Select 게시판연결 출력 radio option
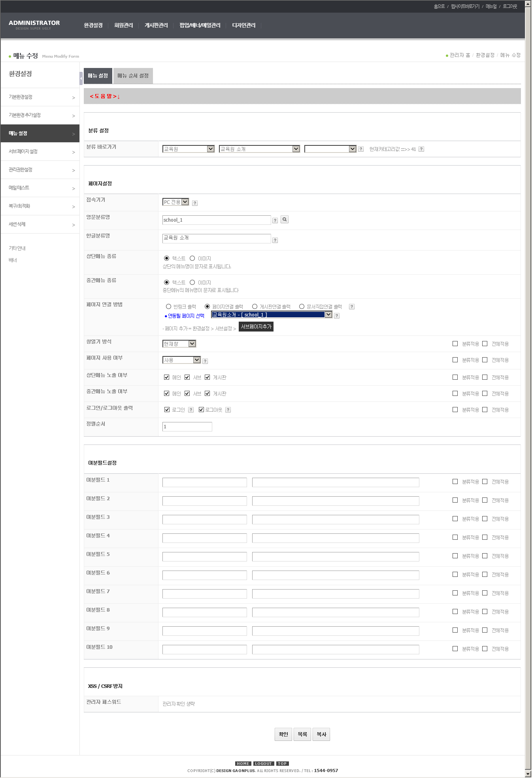This screenshot has height=778, width=532. point(255,307)
